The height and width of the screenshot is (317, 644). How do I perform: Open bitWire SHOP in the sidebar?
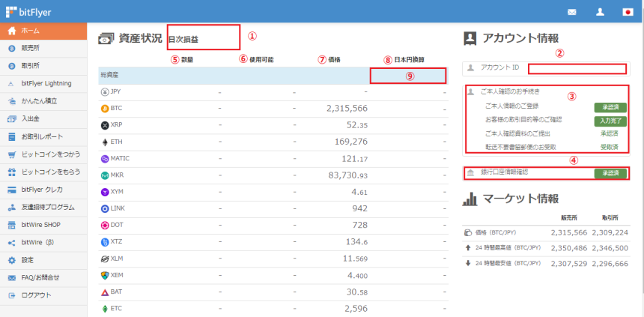(43, 225)
